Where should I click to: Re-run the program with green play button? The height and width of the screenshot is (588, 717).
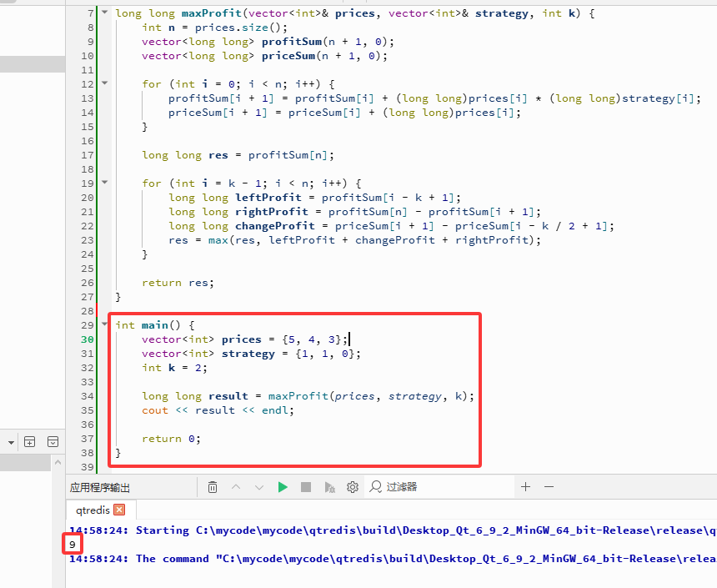[283, 487]
